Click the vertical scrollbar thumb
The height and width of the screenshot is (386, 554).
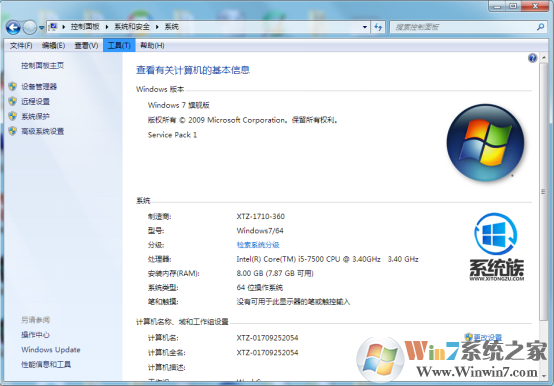pos(544,191)
